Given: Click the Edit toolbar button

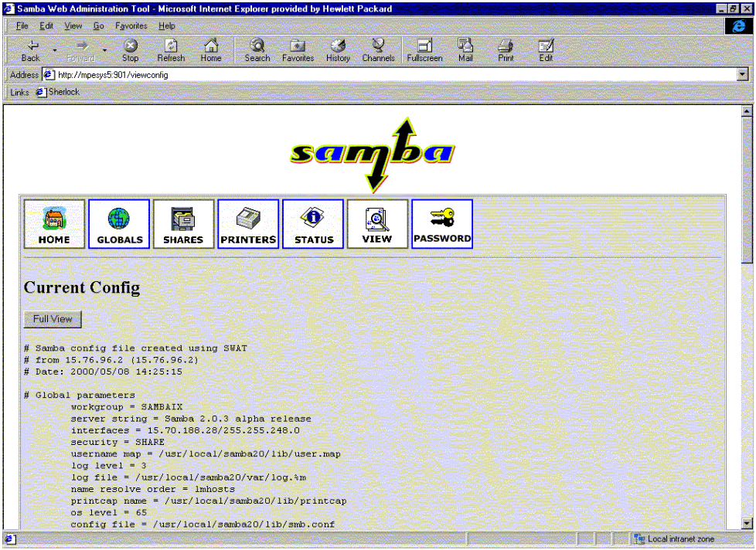Looking at the screenshot, I should click(x=546, y=50).
